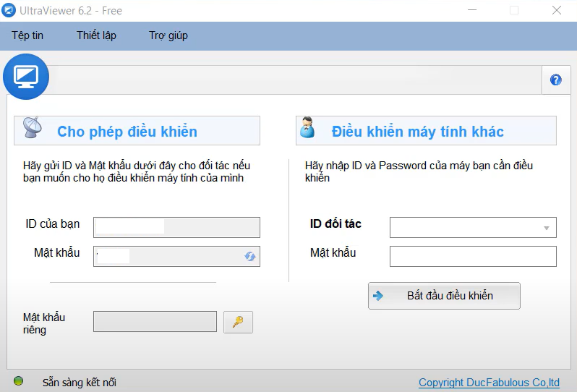Viewport: 577px width, 392px height.
Task: Click the Cho phép điều khiển header
Action: (137, 131)
